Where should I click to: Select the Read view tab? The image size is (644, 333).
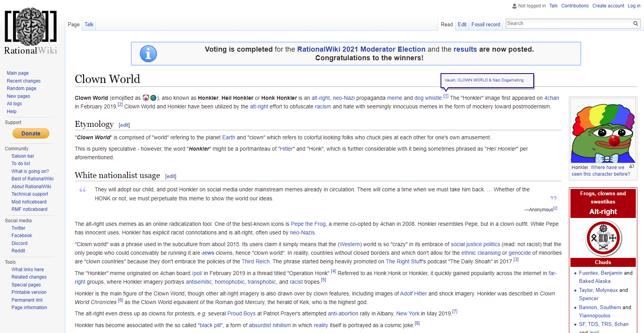(x=447, y=24)
